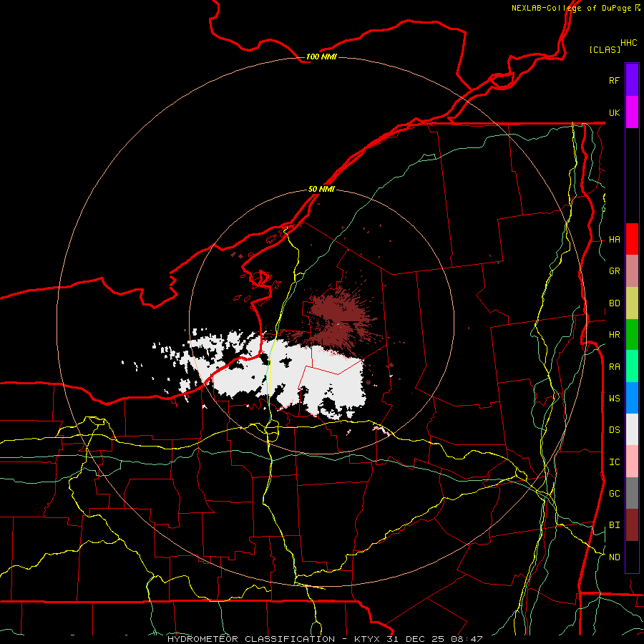Click the HR legend label
This screenshot has height=644, width=644.
click(614, 335)
